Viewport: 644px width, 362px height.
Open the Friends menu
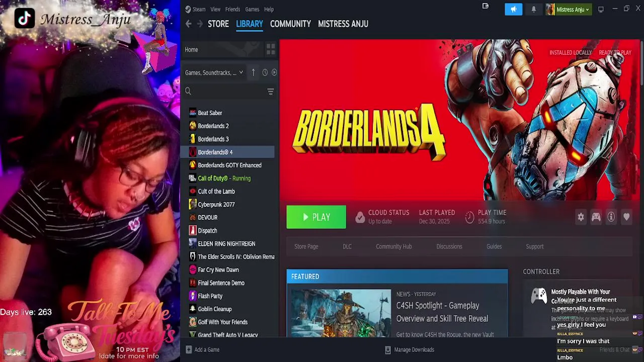pos(232,9)
